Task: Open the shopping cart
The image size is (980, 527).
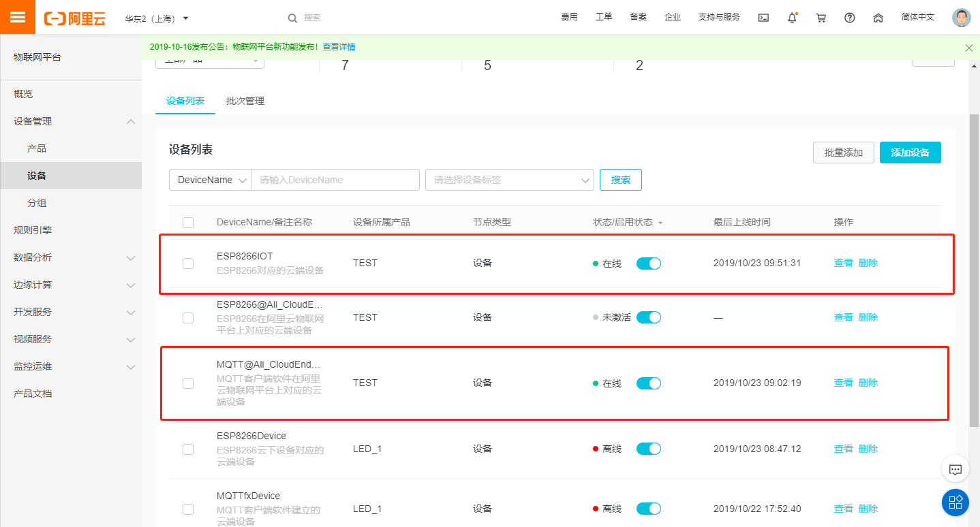Action: click(x=821, y=18)
